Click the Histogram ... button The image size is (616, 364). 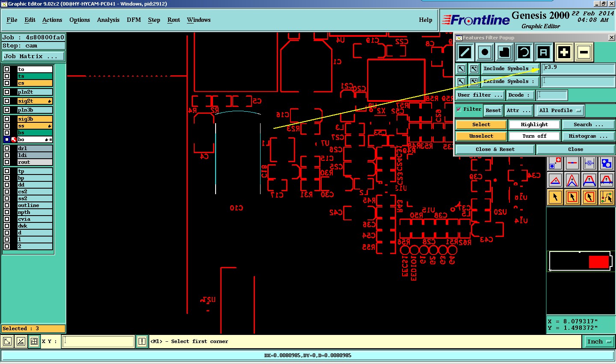588,136
